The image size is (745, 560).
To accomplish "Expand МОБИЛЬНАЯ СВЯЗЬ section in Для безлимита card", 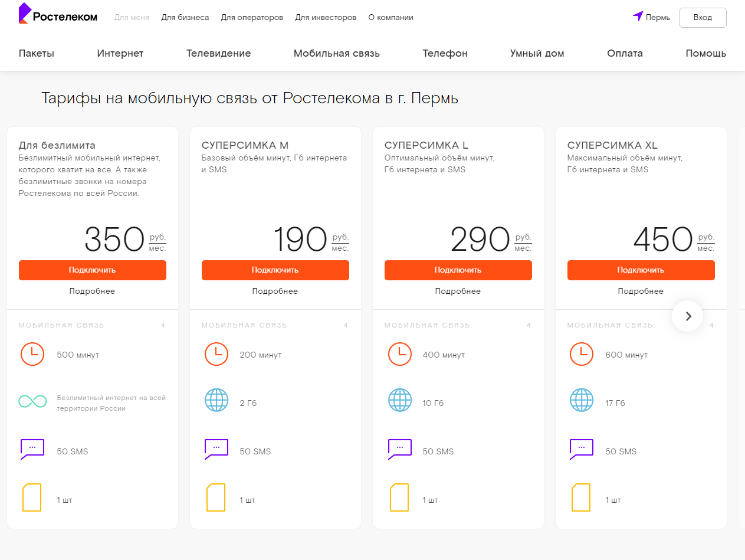I will pyautogui.click(x=92, y=325).
